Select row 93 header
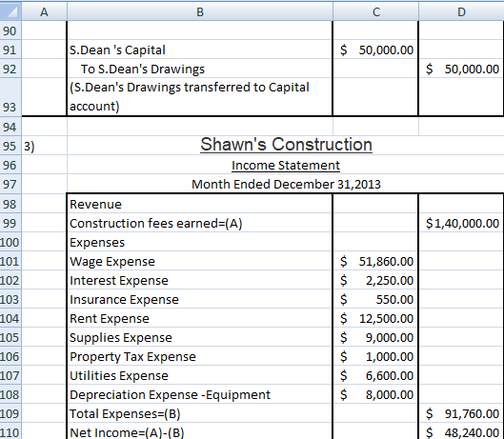The image size is (504, 439). coord(10,97)
